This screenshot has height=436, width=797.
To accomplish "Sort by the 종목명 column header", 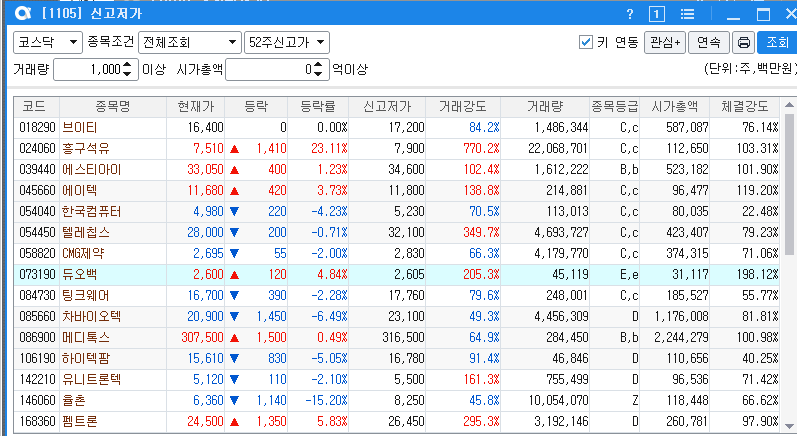I will pos(113,107).
